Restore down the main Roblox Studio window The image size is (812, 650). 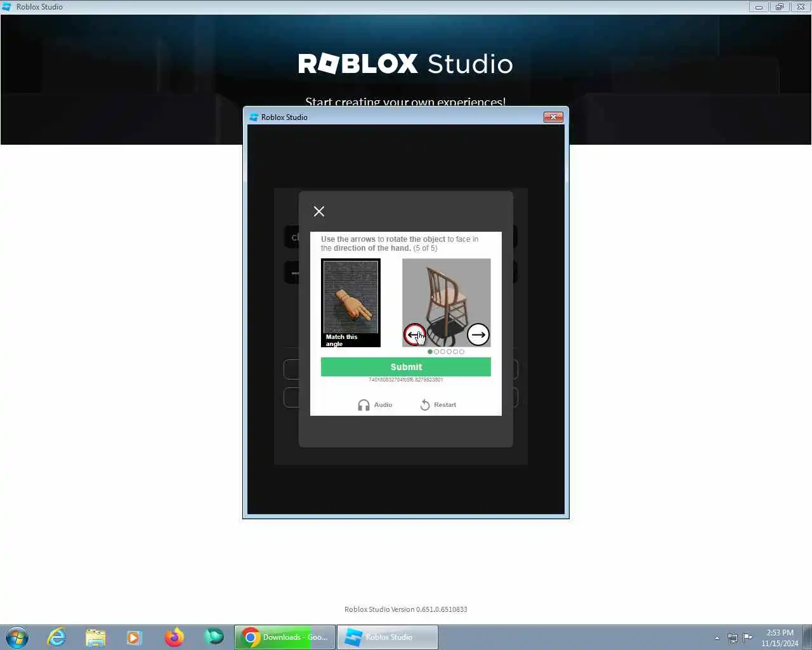point(780,7)
